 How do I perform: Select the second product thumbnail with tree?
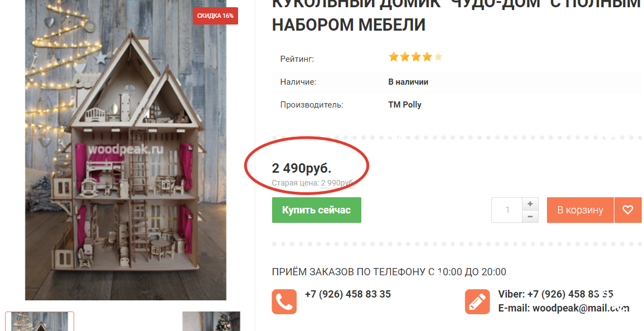tap(211, 322)
